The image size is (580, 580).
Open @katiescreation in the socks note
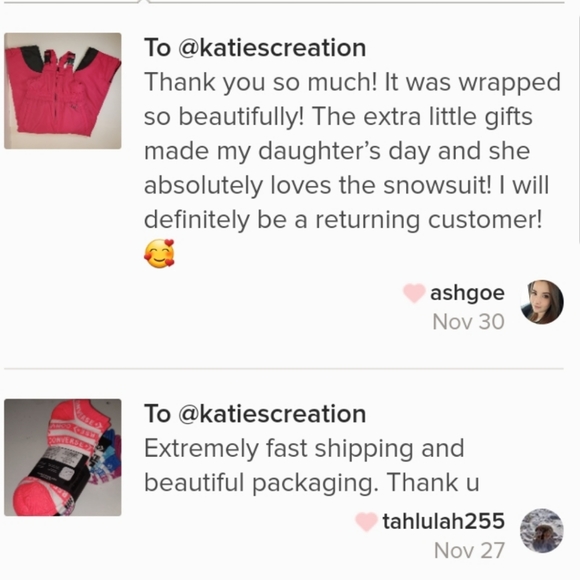(272, 414)
